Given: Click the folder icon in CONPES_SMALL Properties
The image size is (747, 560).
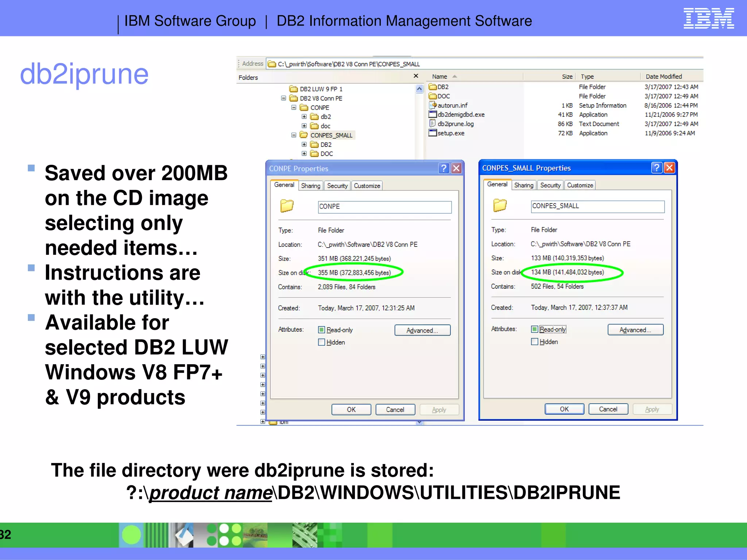Looking at the screenshot, I should (x=500, y=205).
